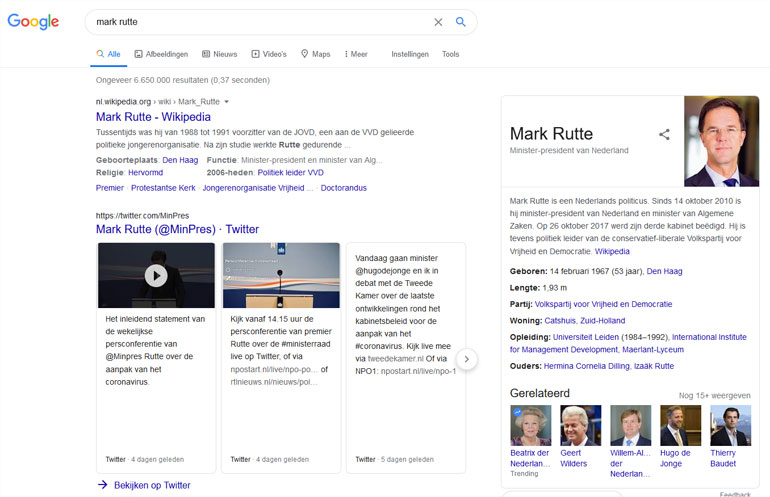770x497 pixels.
Task: Select the Alle tab
Action: [109, 54]
